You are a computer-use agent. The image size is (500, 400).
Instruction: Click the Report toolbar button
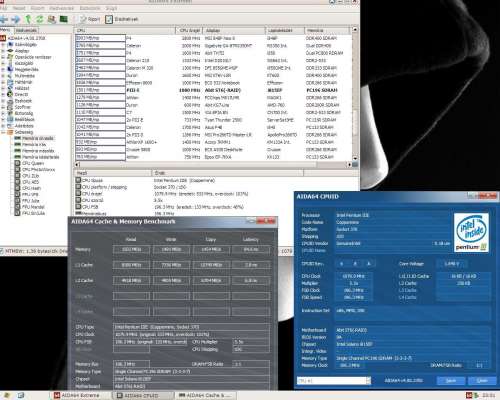[90, 19]
